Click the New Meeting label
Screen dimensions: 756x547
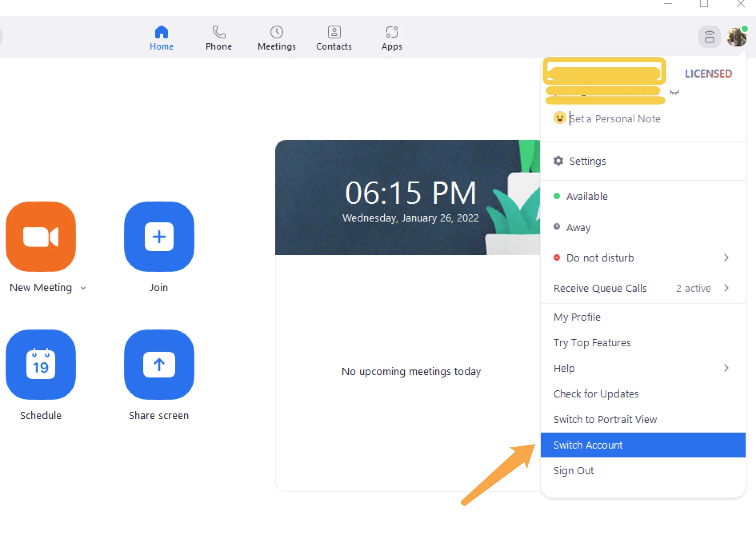41,287
